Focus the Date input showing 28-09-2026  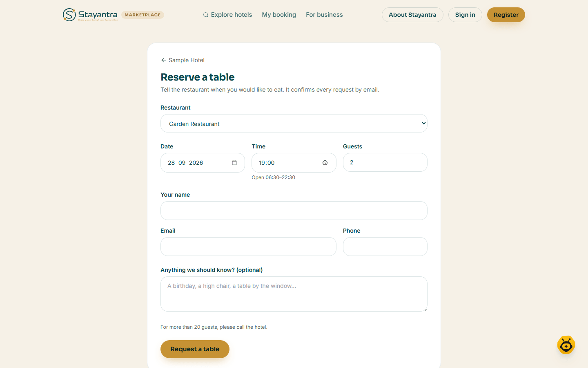[203, 163]
